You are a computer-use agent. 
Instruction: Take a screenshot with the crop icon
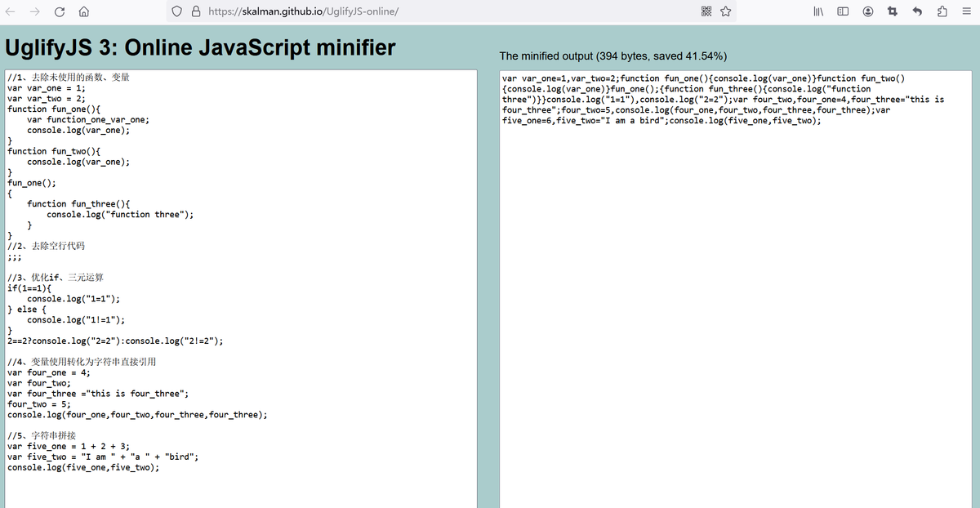point(893,11)
